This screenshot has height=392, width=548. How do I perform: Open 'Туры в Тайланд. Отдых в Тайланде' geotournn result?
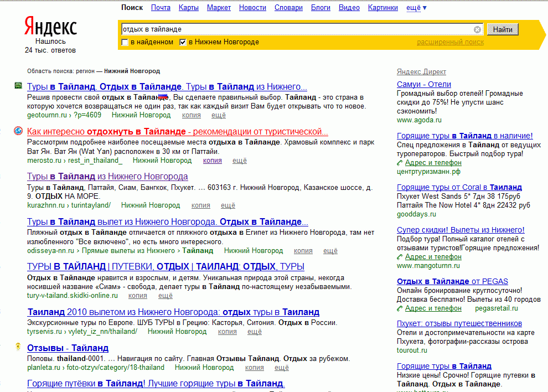pyautogui.click(x=167, y=87)
